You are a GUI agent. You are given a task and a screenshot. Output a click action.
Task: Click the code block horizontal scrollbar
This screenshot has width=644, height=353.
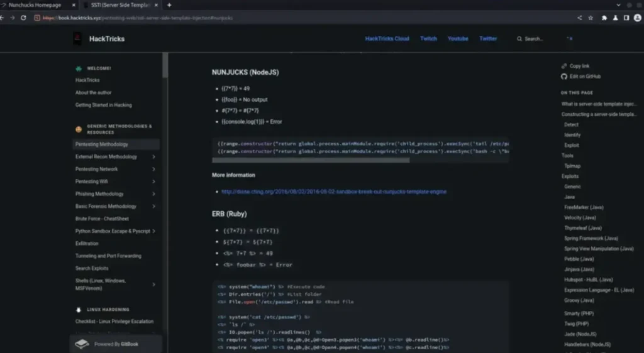tap(311, 160)
